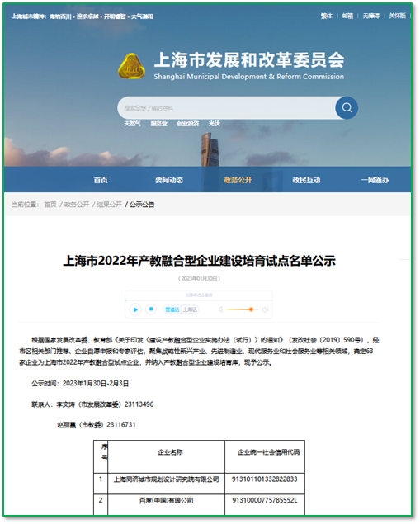Click the 天然气 hot search keyword

[x=132, y=124]
